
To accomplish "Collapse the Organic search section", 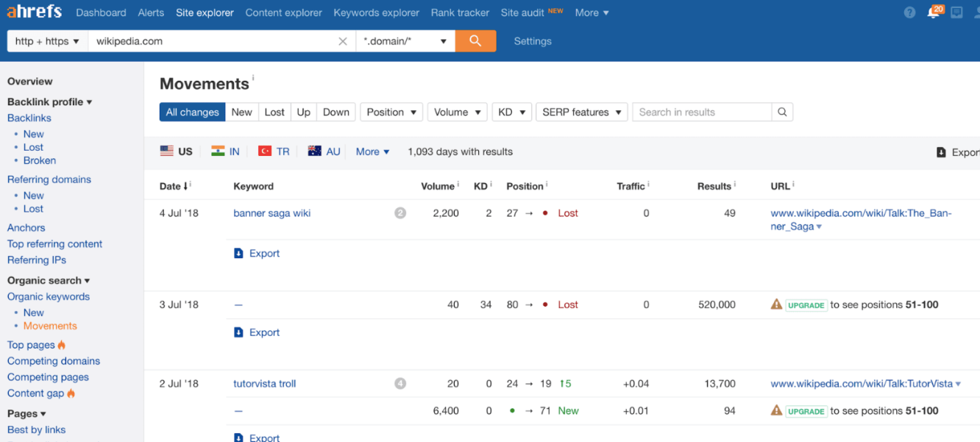I will click(49, 280).
